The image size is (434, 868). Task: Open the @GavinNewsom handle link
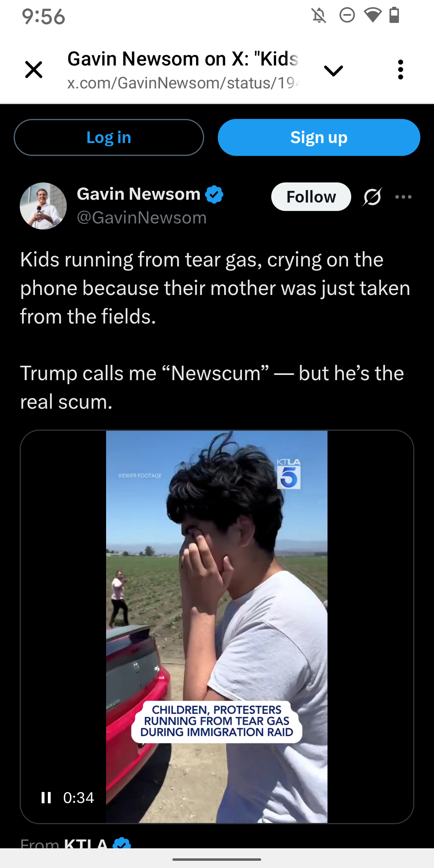(x=142, y=218)
